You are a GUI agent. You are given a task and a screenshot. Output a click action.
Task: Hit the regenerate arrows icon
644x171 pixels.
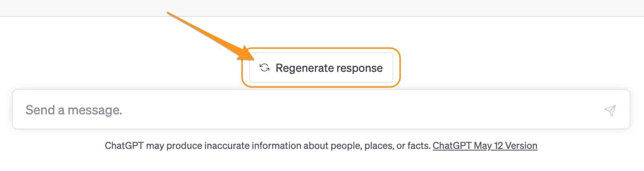264,68
